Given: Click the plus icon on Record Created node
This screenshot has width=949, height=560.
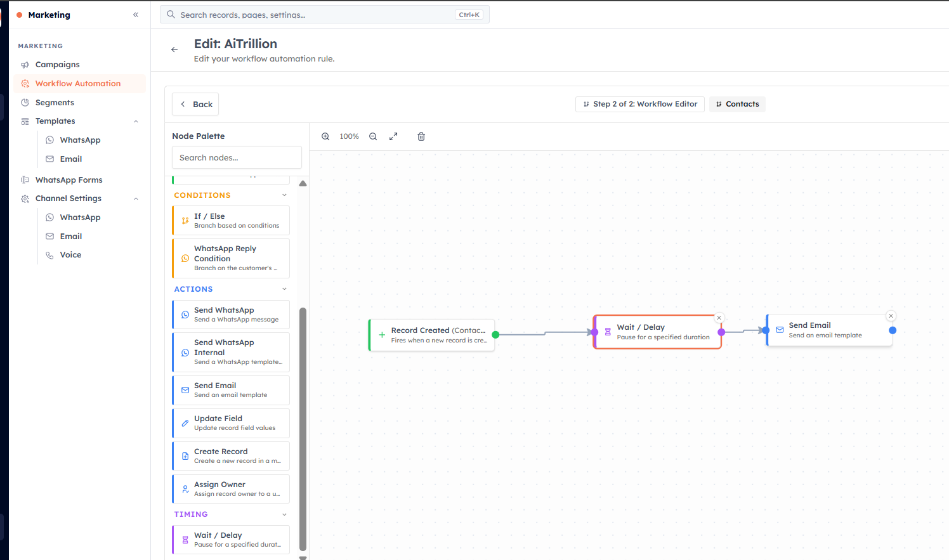Looking at the screenshot, I should click(382, 335).
